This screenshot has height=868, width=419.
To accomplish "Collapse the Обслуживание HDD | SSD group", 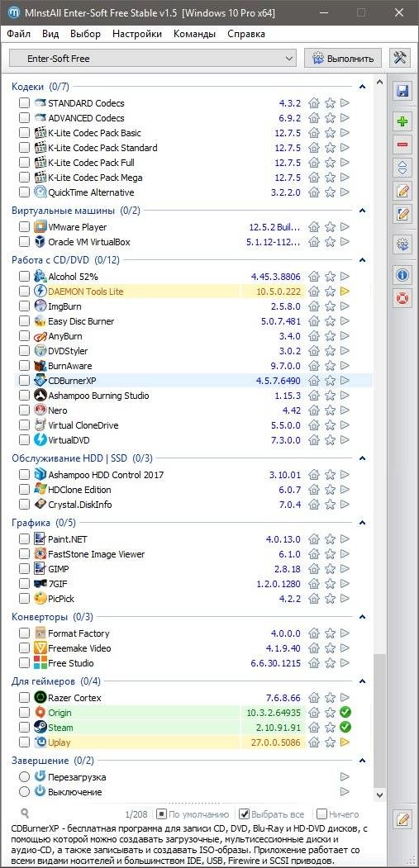I will point(363,458).
